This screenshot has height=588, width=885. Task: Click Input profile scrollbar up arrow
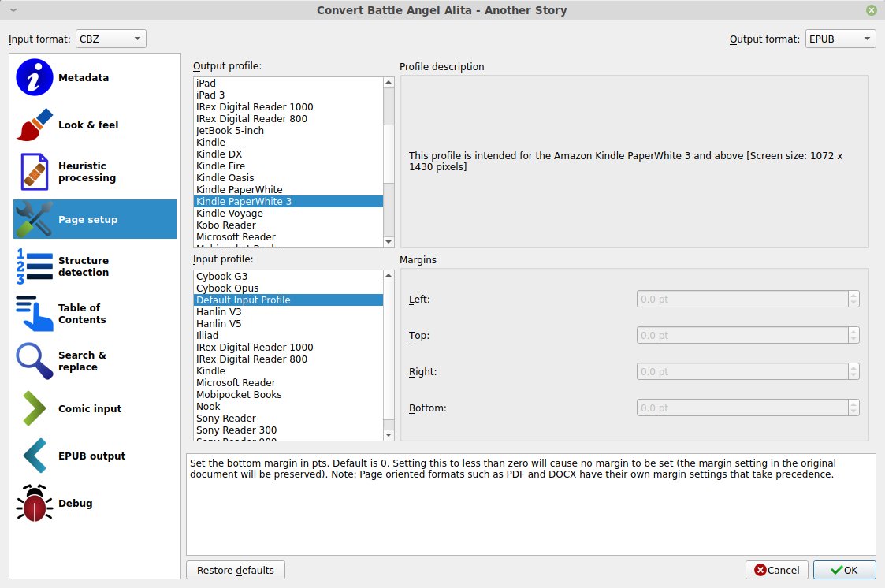(389, 275)
